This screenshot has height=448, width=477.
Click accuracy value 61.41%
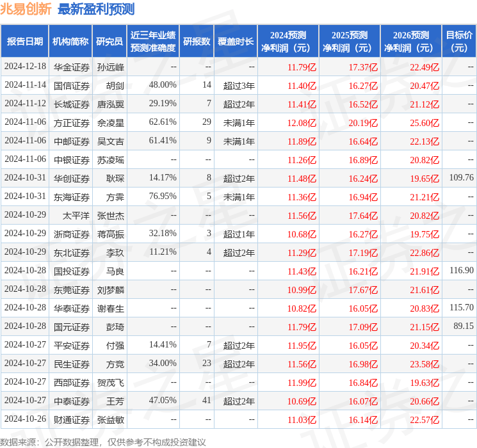point(163,140)
